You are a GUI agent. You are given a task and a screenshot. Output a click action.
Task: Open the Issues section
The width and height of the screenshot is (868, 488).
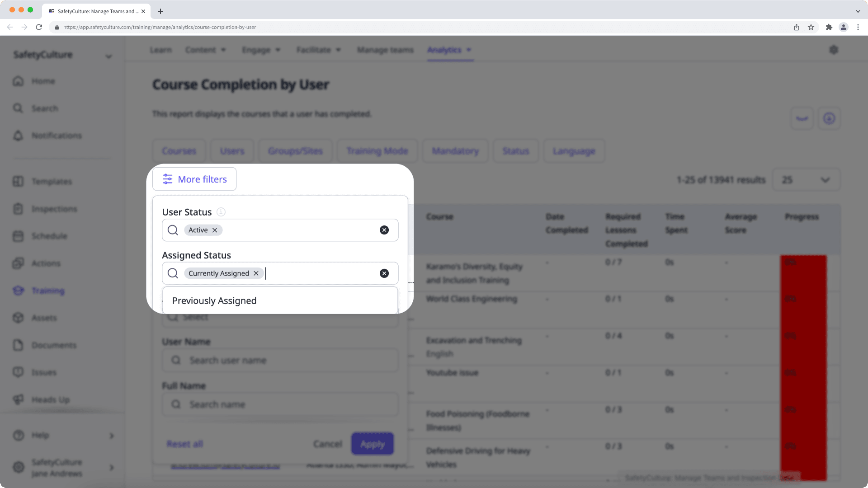coord(44,372)
